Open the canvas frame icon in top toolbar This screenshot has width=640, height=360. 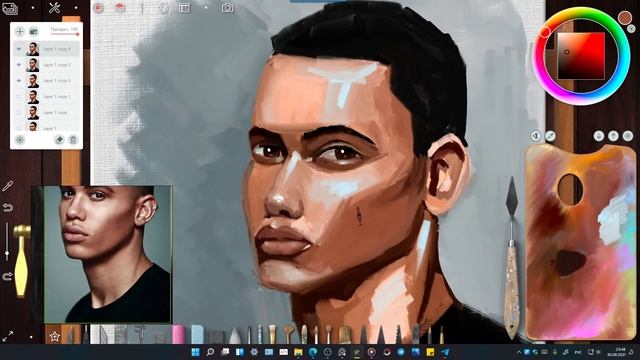click(184, 8)
